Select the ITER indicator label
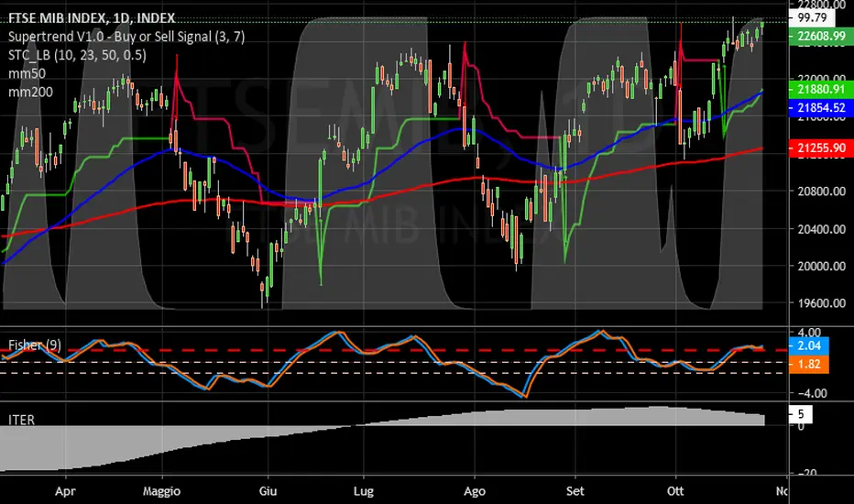Screen dimensions: 854x504 pos(21,420)
